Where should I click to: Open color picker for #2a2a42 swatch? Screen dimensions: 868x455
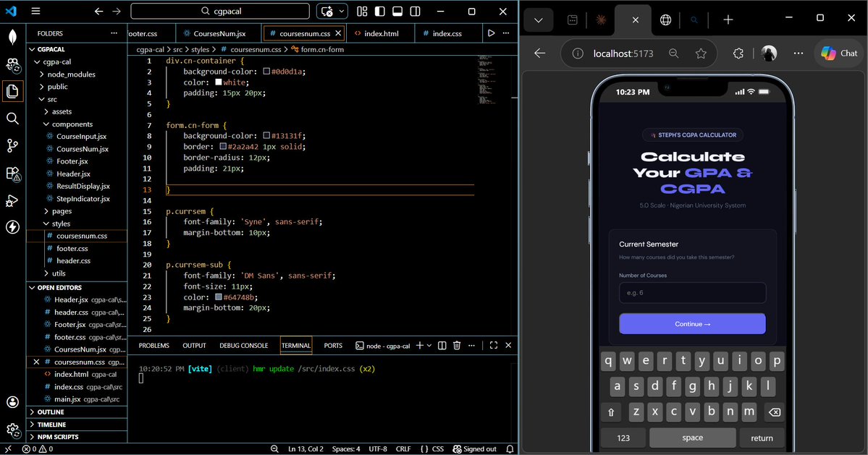coord(222,147)
